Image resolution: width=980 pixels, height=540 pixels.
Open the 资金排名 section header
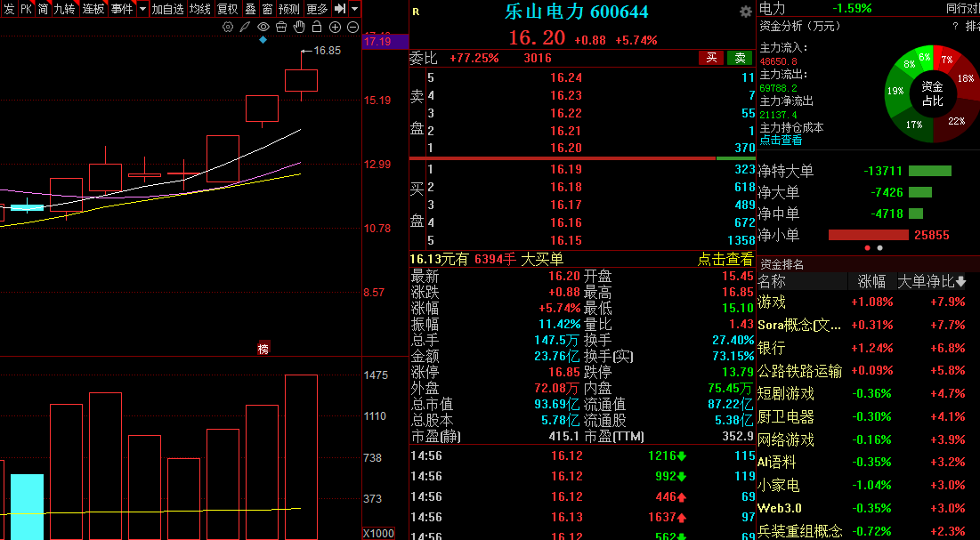(x=782, y=264)
